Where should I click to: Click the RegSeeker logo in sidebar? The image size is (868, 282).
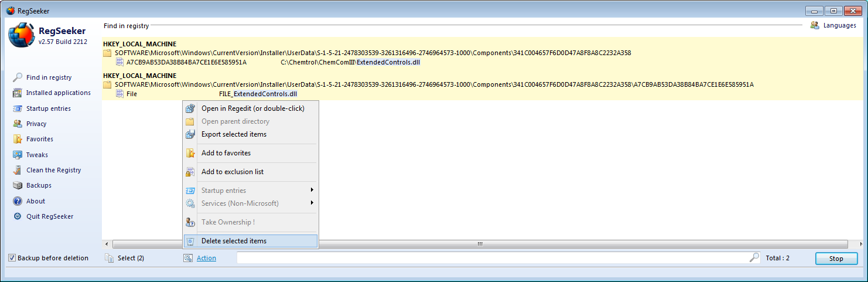tap(21, 36)
